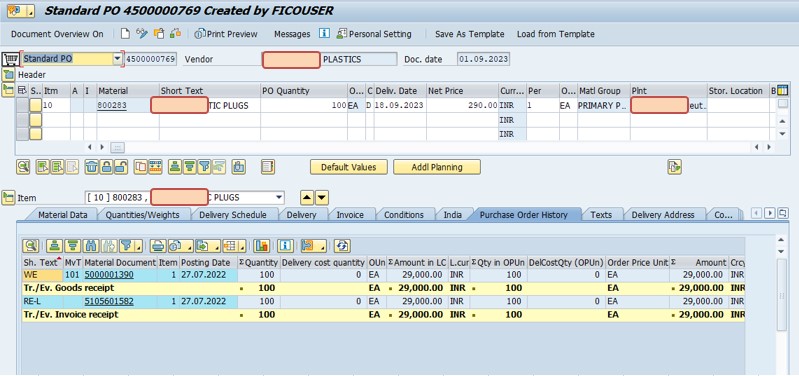This screenshot has width=799, height=376.
Task: Click the item table horizontal scrollbar handle
Action: (x=118, y=147)
